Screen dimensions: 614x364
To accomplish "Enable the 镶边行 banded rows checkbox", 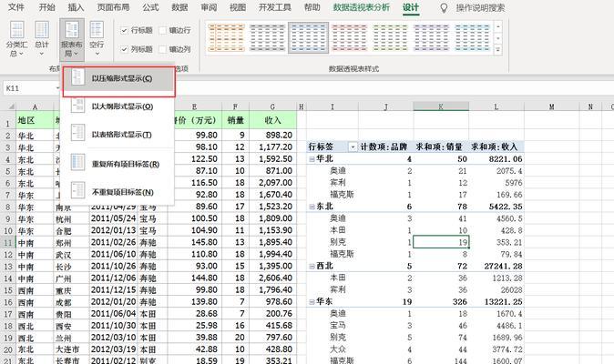I will tap(163, 30).
